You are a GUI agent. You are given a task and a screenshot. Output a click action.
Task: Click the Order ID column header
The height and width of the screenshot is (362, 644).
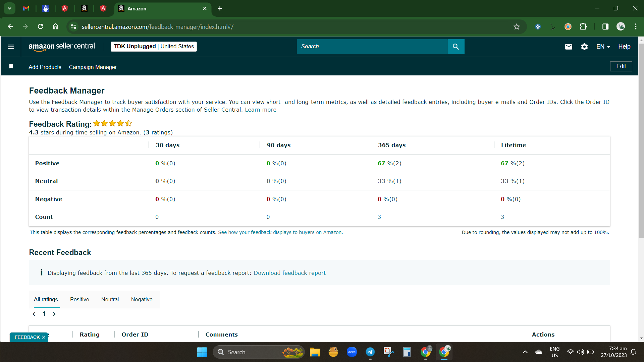pyautogui.click(x=135, y=335)
